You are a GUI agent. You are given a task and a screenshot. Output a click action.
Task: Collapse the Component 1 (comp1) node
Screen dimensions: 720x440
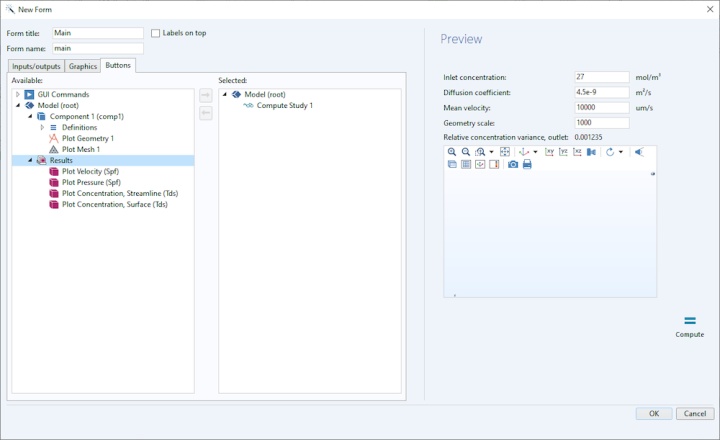click(x=30, y=117)
